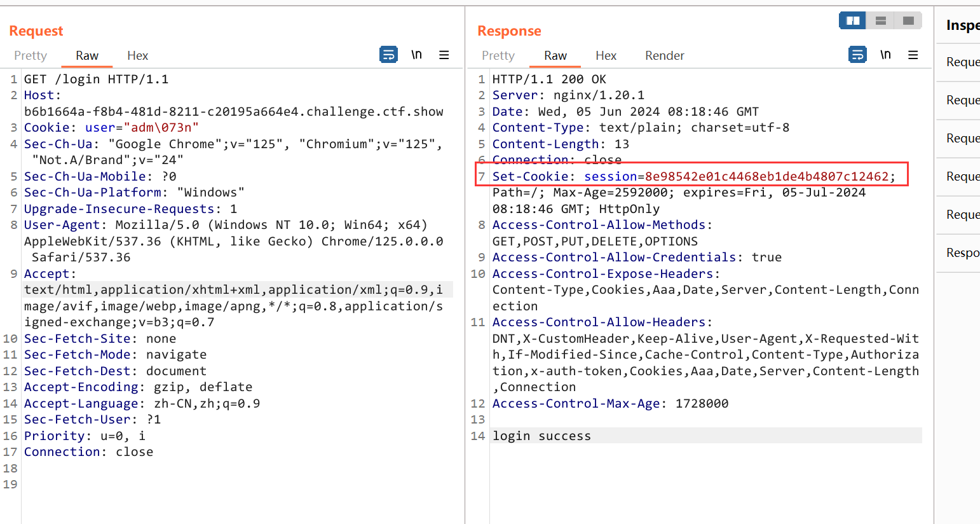Toggle non-printable characters (\n) in Request pane
This screenshot has height=524, width=980.
[x=416, y=55]
